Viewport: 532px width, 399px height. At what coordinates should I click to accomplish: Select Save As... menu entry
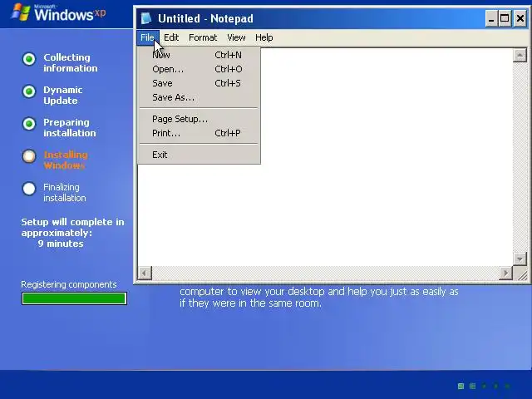coord(199,98)
